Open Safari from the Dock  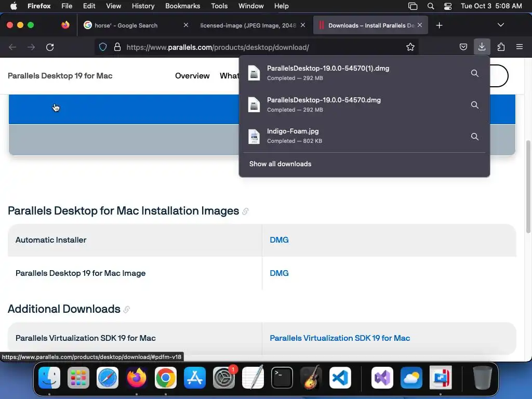pyautogui.click(x=108, y=378)
